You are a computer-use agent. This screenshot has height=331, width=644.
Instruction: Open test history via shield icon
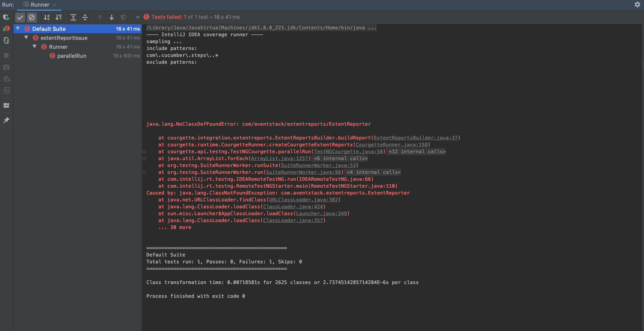(x=123, y=17)
